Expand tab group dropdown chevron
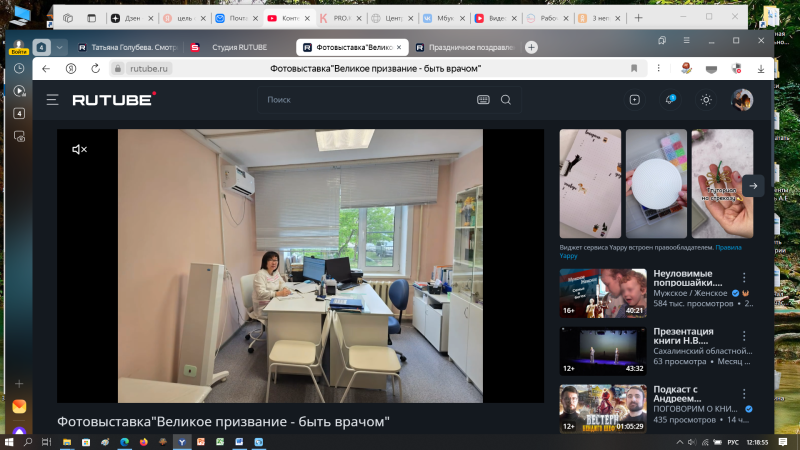 pos(59,47)
